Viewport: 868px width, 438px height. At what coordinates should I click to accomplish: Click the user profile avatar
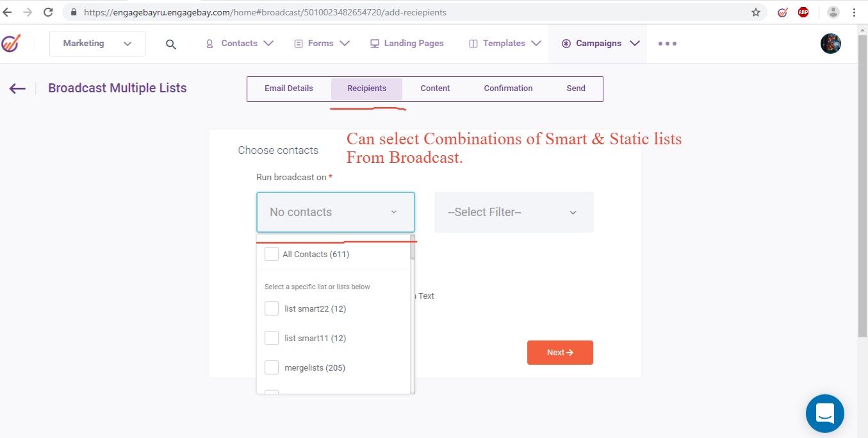point(830,44)
